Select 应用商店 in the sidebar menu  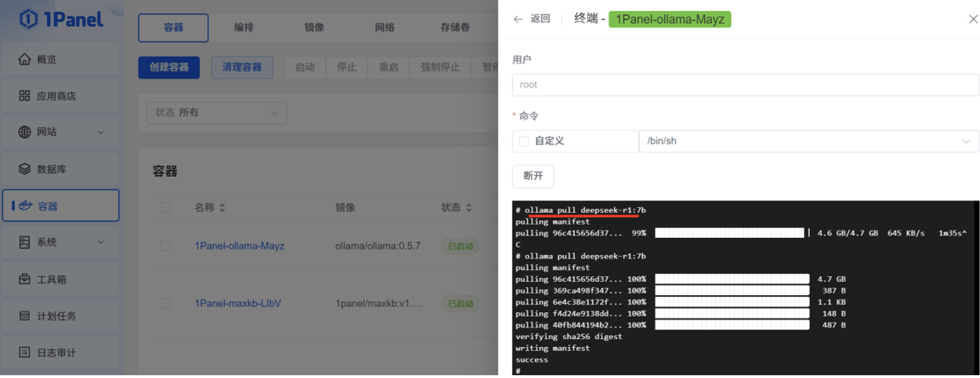[x=61, y=96]
